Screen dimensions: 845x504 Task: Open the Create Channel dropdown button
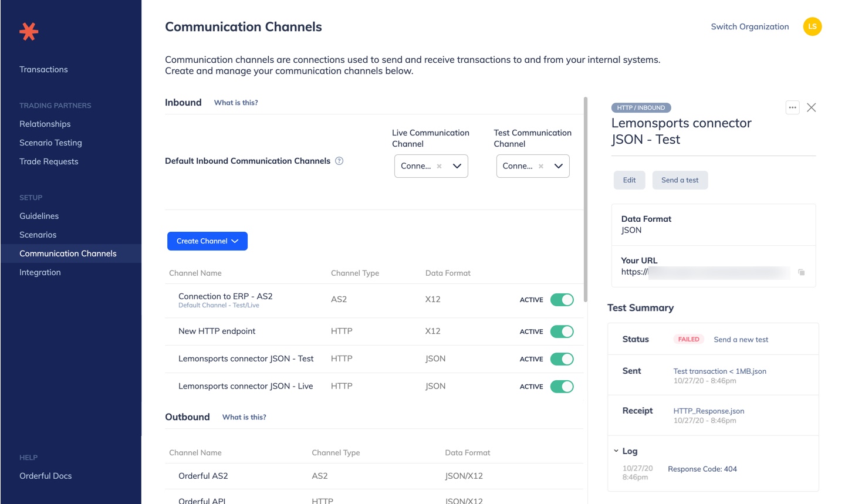coord(207,241)
